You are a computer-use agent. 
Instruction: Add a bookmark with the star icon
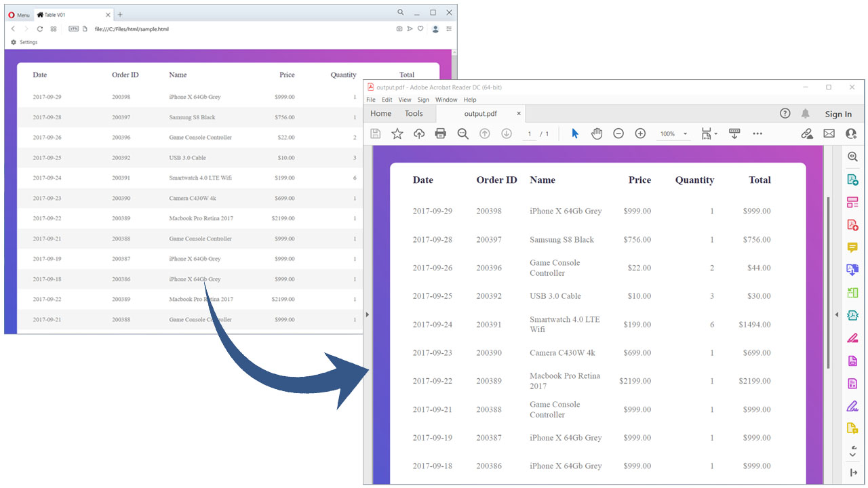[397, 134]
